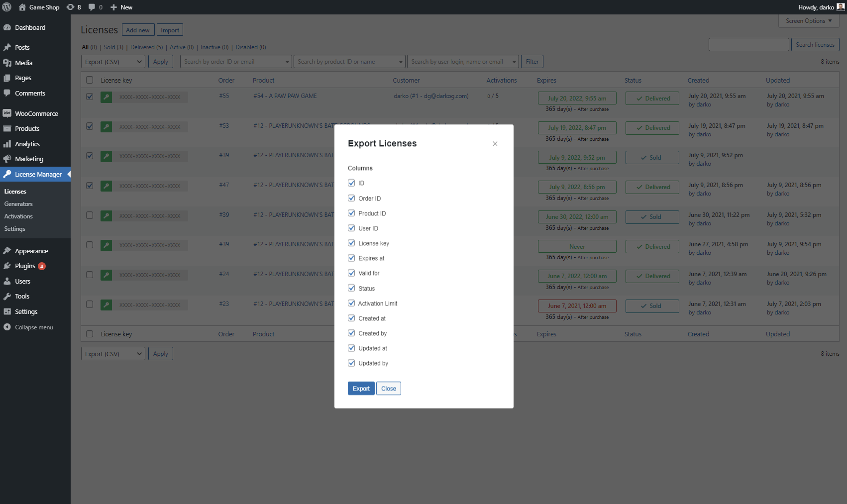Filter by Sold (3) status
The image size is (847, 504).
tap(113, 47)
